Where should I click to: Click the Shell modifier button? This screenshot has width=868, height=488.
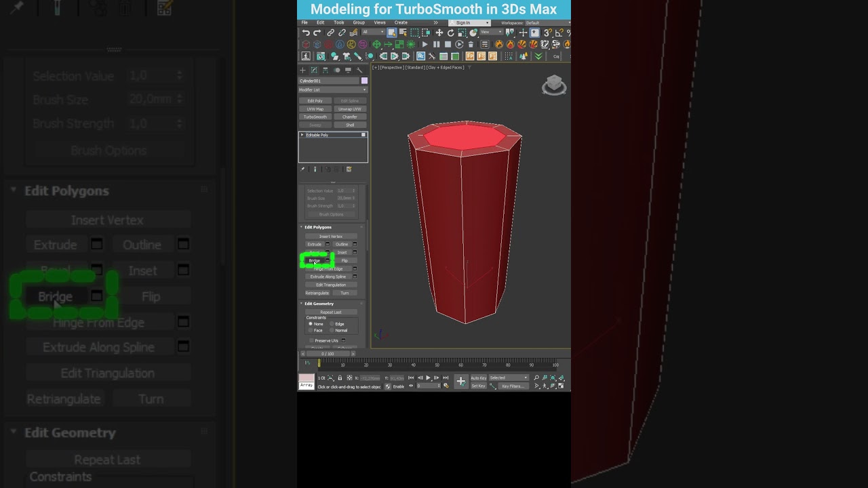click(350, 125)
